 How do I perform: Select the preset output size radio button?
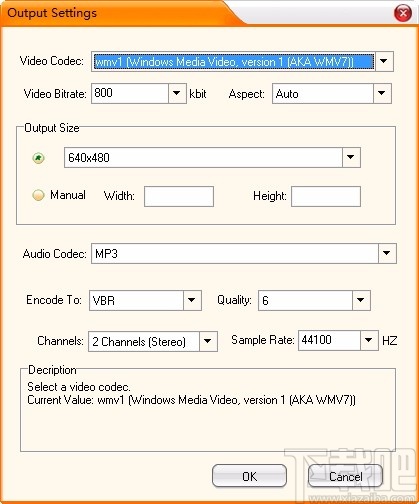pos(38,158)
